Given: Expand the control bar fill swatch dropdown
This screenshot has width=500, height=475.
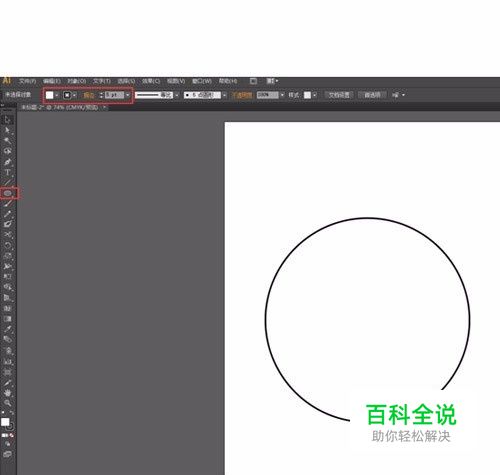Looking at the screenshot, I should [57, 95].
